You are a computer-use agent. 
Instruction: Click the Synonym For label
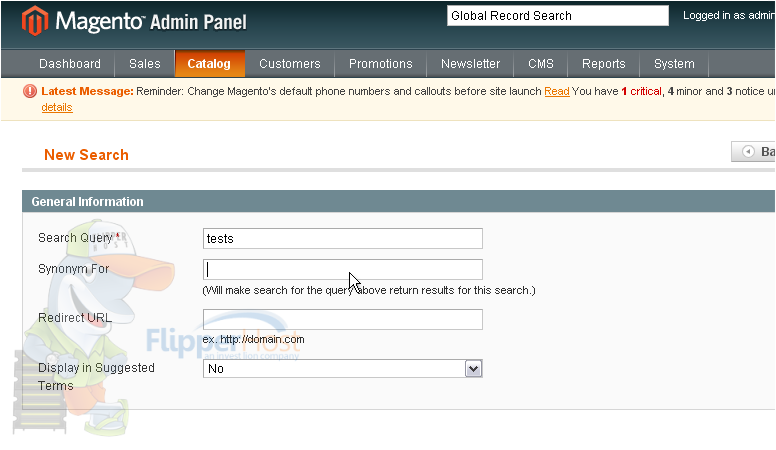tap(73, 269)
